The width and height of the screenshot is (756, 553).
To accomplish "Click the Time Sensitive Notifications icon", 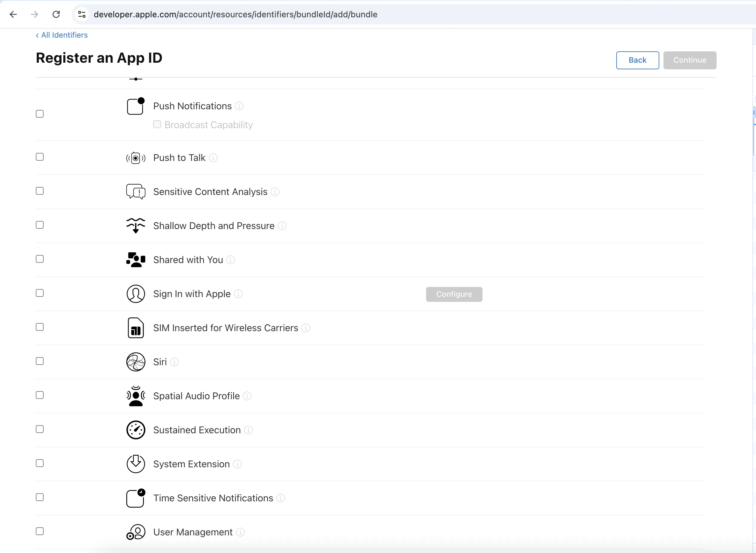I will click(136, 498).
